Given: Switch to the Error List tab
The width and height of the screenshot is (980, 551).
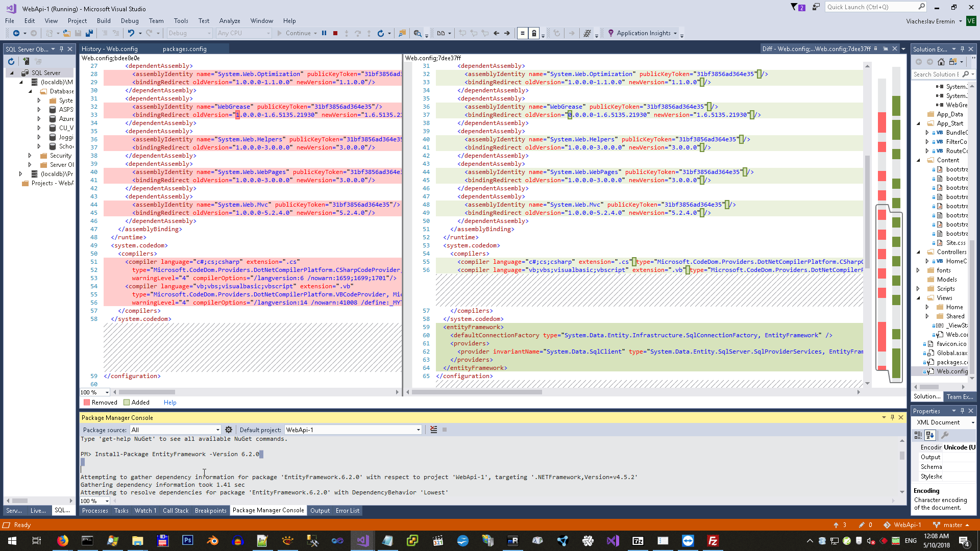Looking at the screenshot, I should click(x=347, y=511).
